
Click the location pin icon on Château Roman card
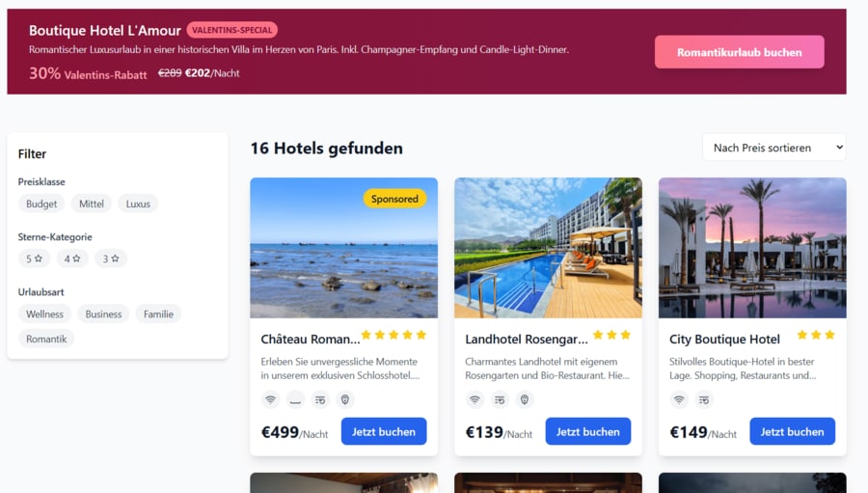click(x=345, y=399)
